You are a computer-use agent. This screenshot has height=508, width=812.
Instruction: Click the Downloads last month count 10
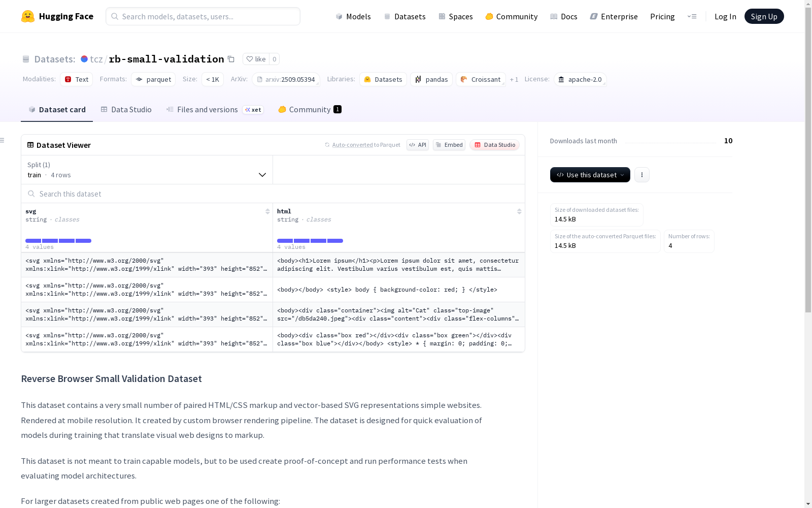(x=728, y=141)
